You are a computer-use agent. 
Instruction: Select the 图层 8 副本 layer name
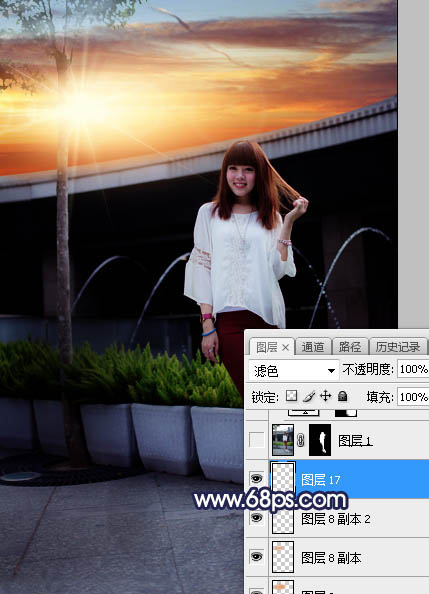tap(331, 558)
